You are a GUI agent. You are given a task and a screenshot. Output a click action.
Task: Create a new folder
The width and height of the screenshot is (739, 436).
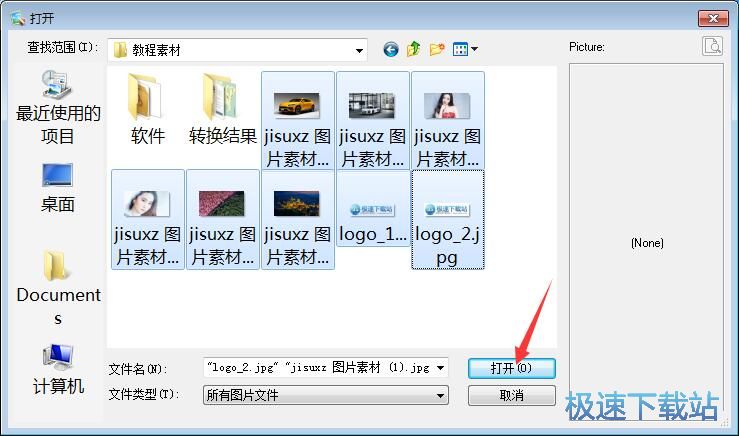437,48
